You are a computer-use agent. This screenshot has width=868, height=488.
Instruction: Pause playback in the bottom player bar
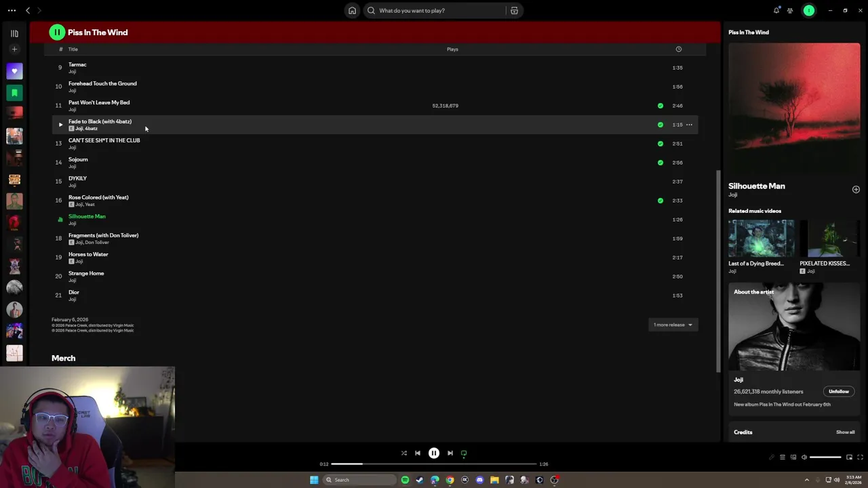tap(434, 453)
